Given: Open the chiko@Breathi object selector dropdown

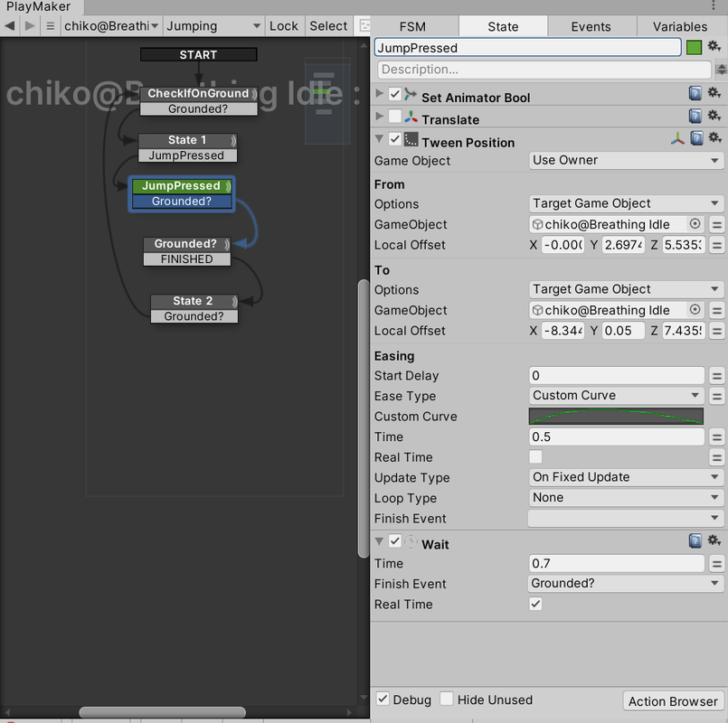Looking at the screenshot, I should [x=112, y=26].
